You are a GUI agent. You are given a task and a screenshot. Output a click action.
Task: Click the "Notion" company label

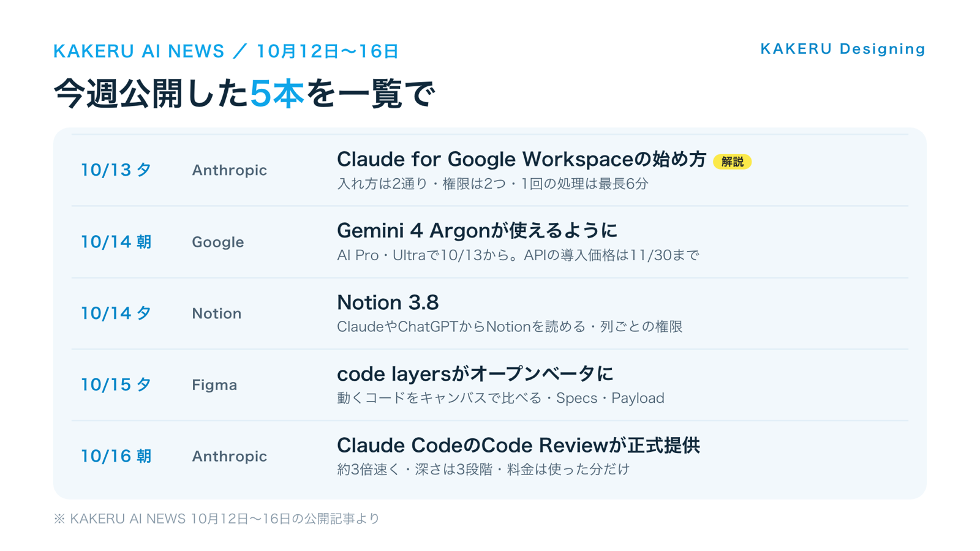click(x=217, y=313)
